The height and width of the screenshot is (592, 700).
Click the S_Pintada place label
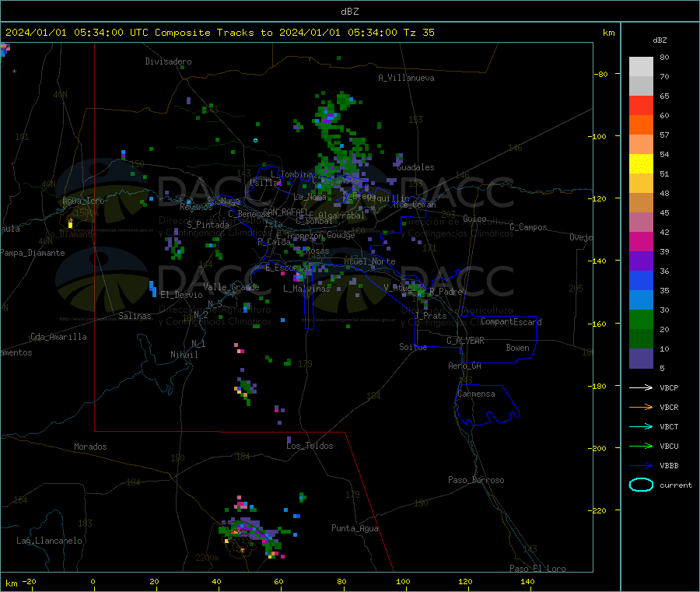pyautogui.click(x=208, y=225)
